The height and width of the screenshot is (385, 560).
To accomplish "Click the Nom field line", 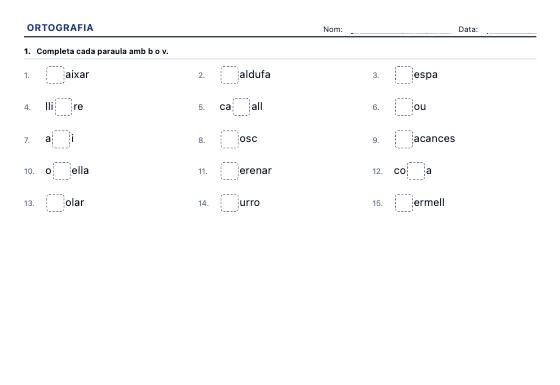I will click(401, 31).
